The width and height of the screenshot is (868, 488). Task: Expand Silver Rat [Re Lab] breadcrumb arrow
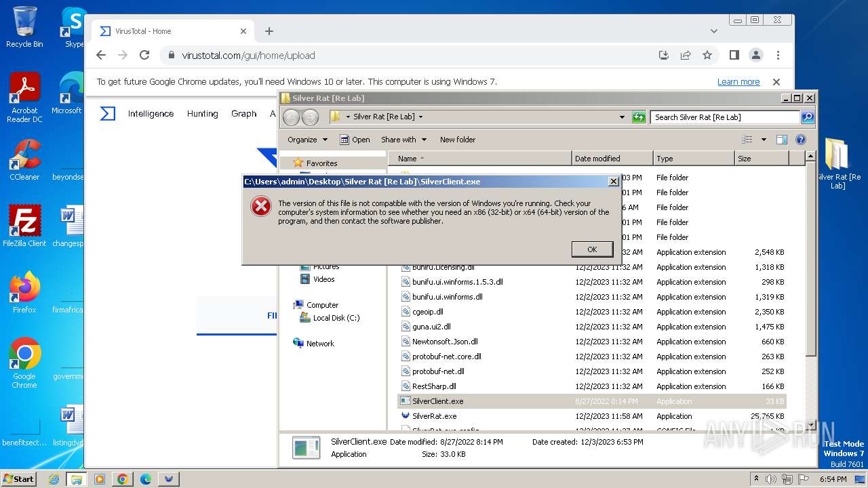[420, 117]
